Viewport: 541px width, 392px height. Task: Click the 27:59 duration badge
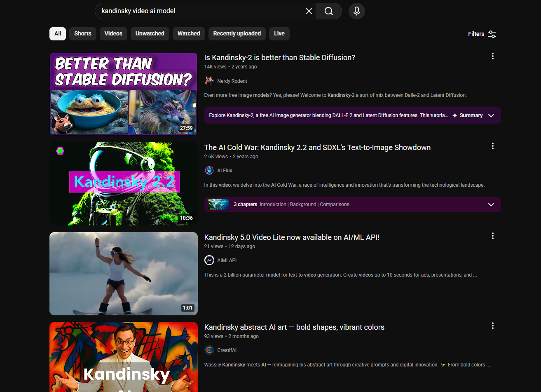(x=186, y=128)
